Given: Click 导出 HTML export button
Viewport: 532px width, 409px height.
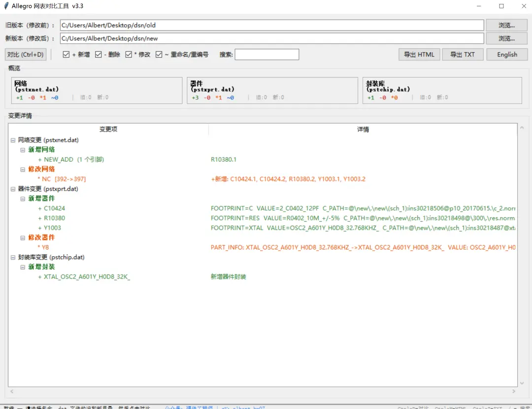Looking at the screenshot, I should (x=419, y=54).
